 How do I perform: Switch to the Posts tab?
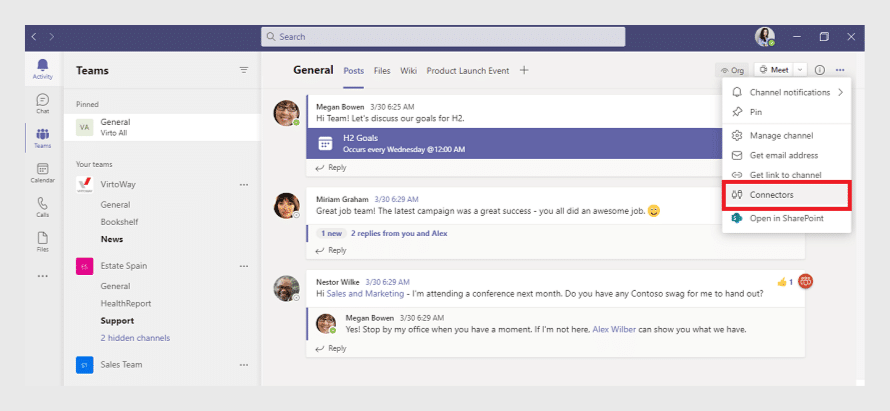354,71
